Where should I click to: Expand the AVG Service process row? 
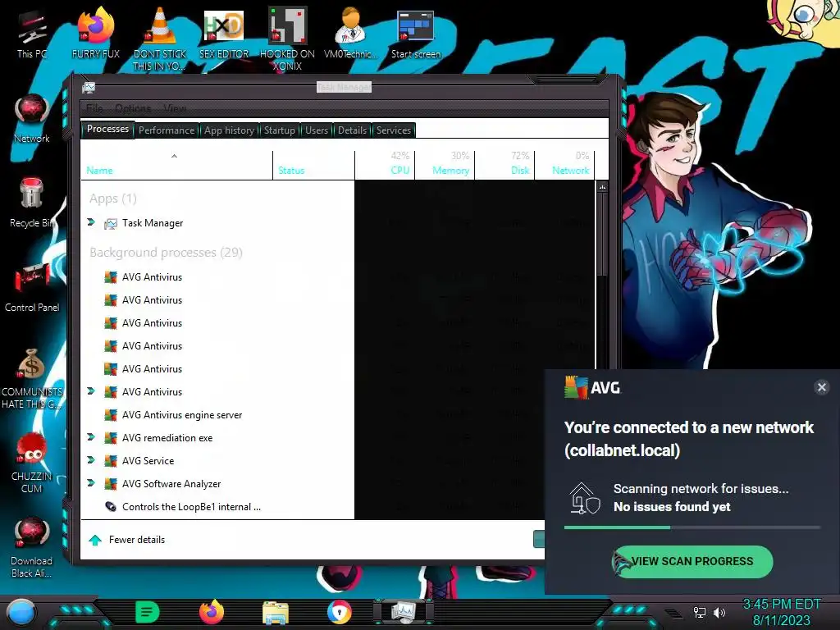(91, 460)
